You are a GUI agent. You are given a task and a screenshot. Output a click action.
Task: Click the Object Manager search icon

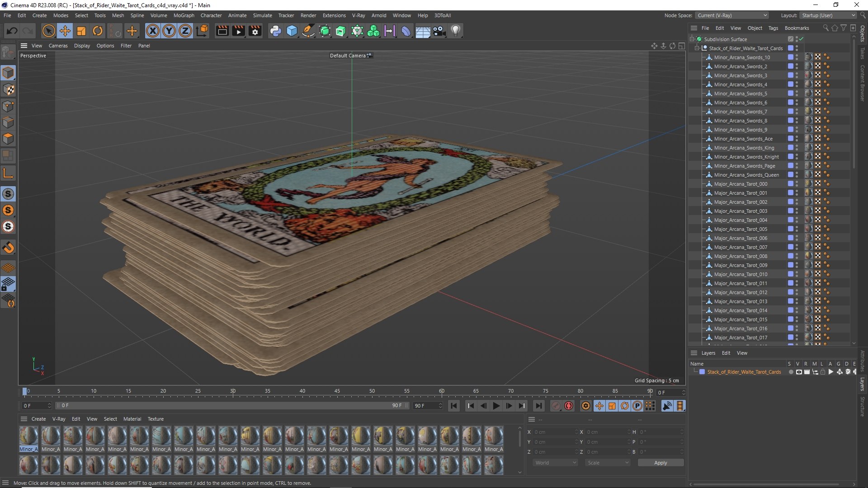826,28
